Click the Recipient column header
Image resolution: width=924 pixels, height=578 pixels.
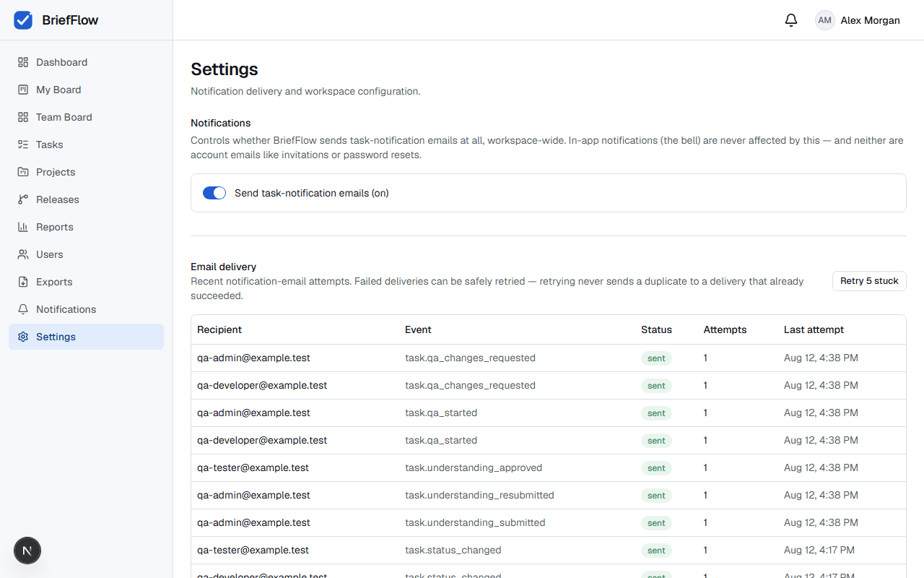point(219,329)
